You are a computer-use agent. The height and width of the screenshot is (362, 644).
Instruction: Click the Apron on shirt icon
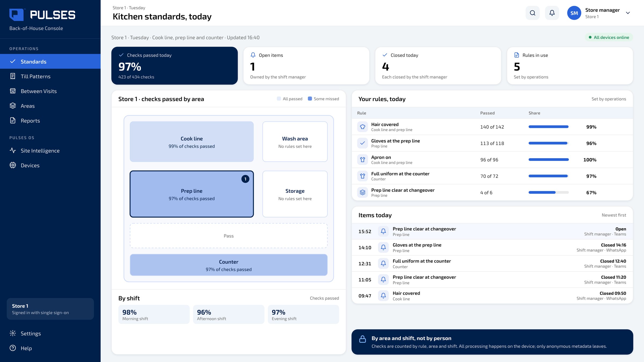click(363, 160)
